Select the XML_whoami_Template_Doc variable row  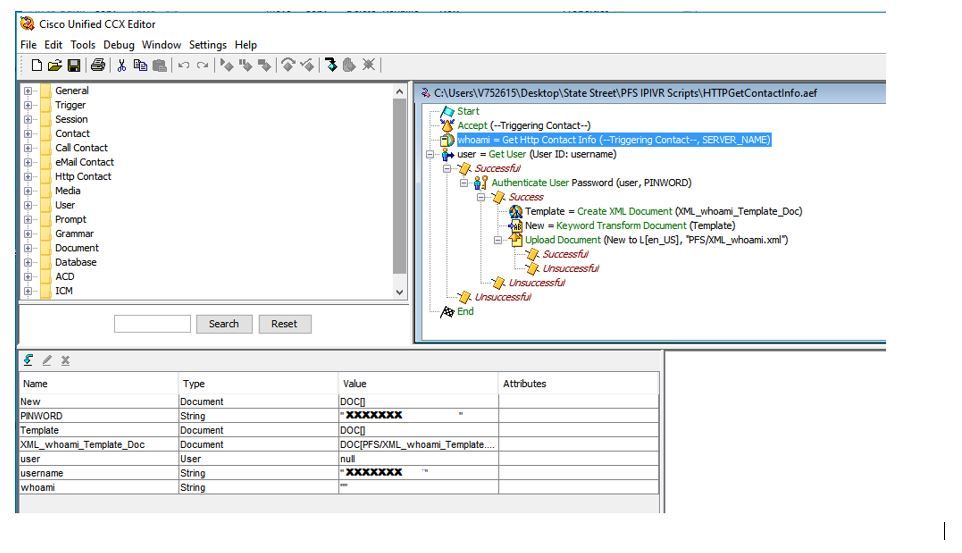click(x=339, y=444)
